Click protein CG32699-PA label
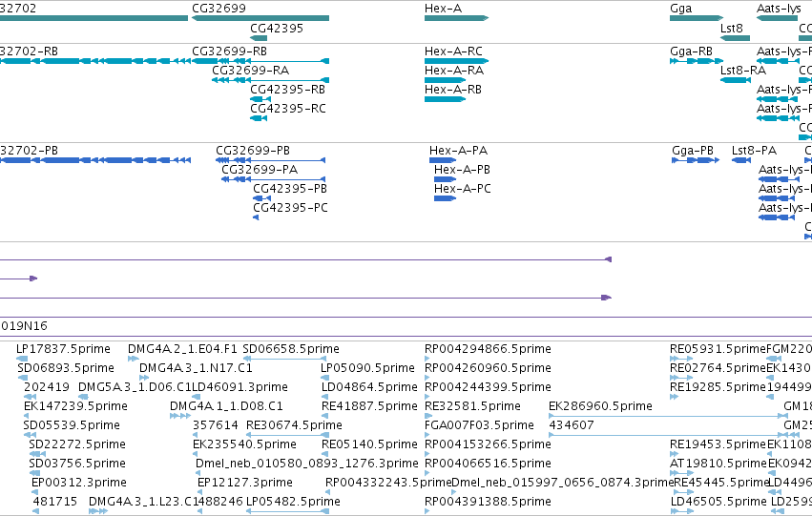This screenshot has height=516, width=812. (260, 170)
